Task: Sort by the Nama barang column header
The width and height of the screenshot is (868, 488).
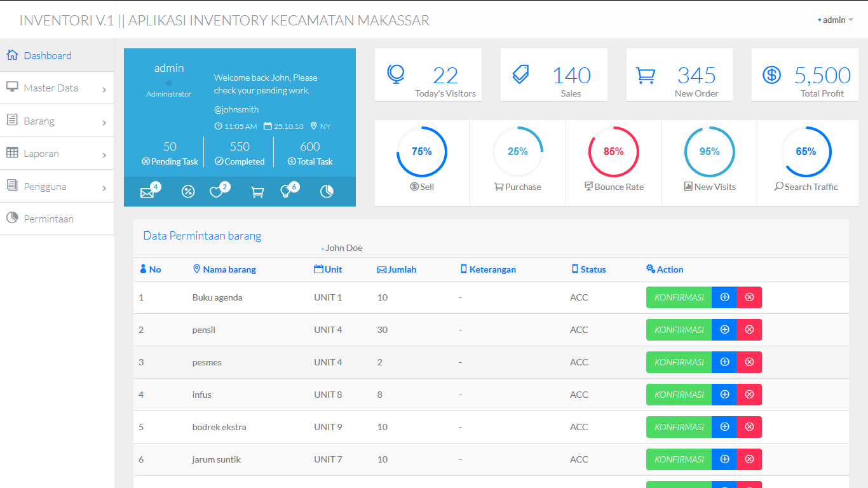Action: coord(229,269)
